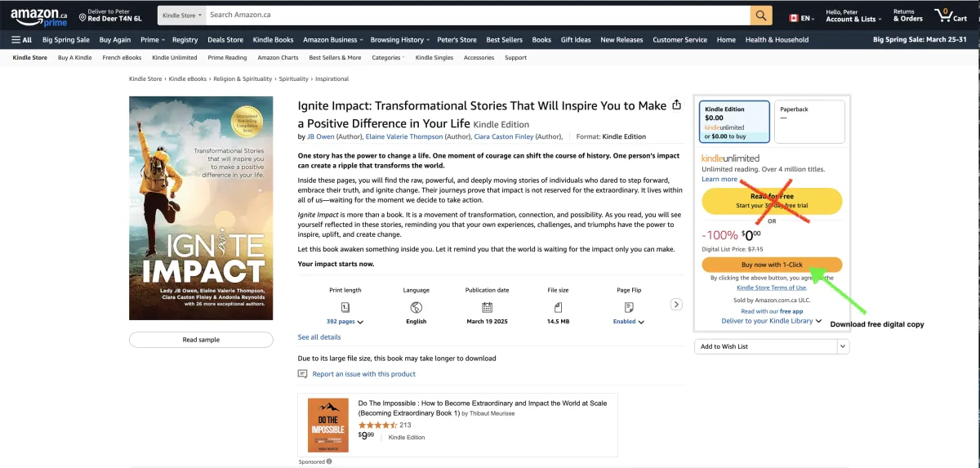Image resolution: width=980 pixels, height=468 pixels.
Task: Select the Kindle Edition format option
Action: (734, 121)
